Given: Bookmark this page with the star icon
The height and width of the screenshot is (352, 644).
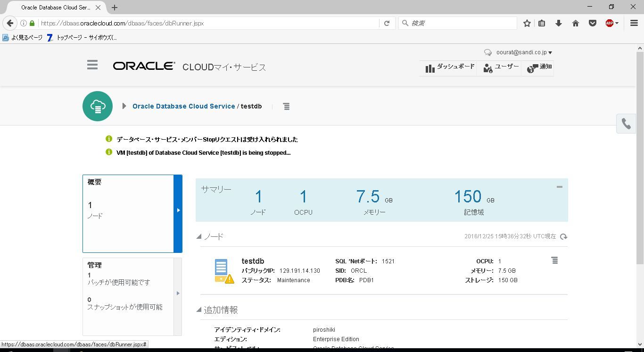Looking at the screenshot, I should click(x=527, y=23).
